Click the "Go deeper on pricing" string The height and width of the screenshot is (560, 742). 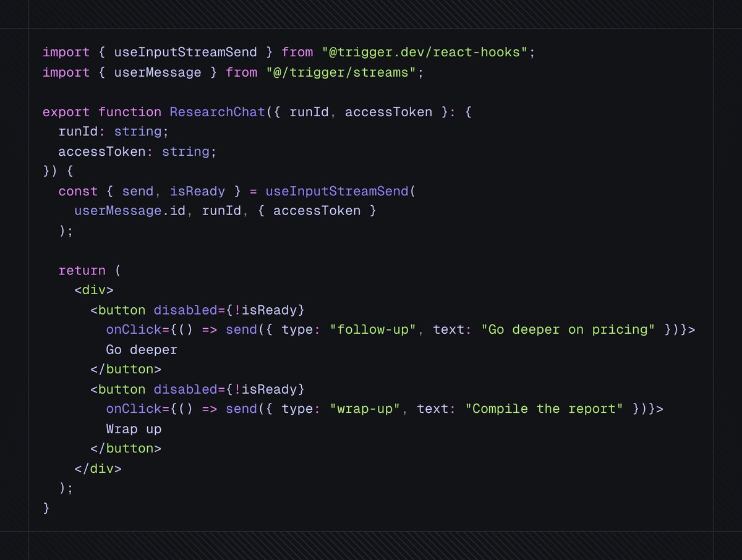pyautogui.click(x=568, y=329)
